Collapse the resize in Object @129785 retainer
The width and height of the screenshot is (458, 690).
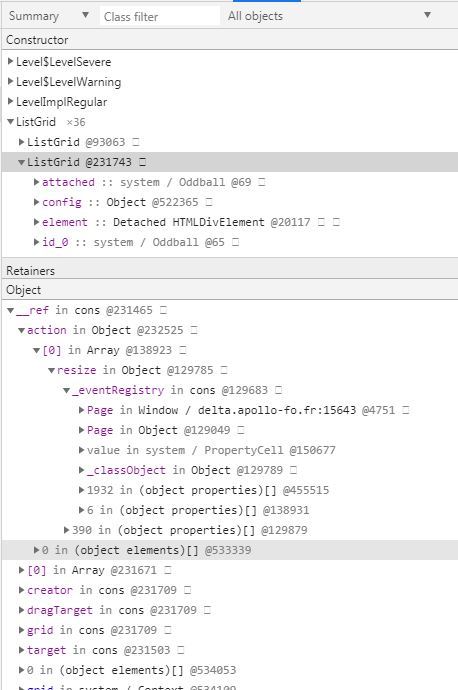(x=51, y=370)
